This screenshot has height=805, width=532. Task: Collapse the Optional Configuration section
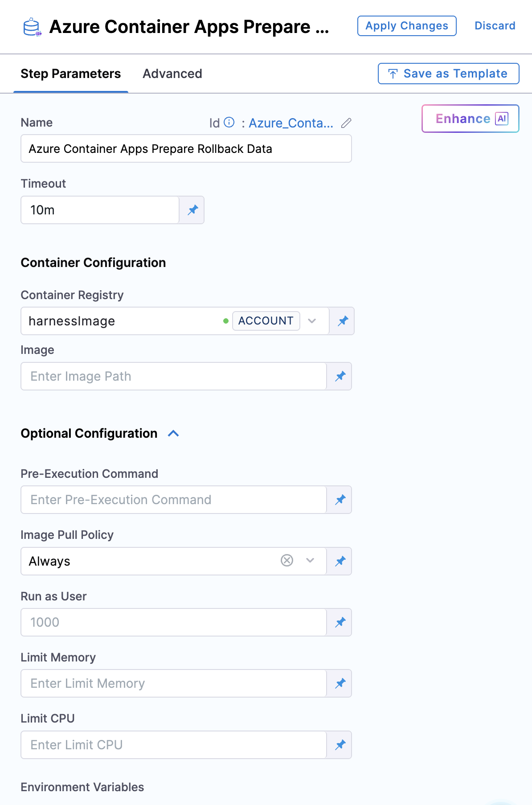click(173, 433)
